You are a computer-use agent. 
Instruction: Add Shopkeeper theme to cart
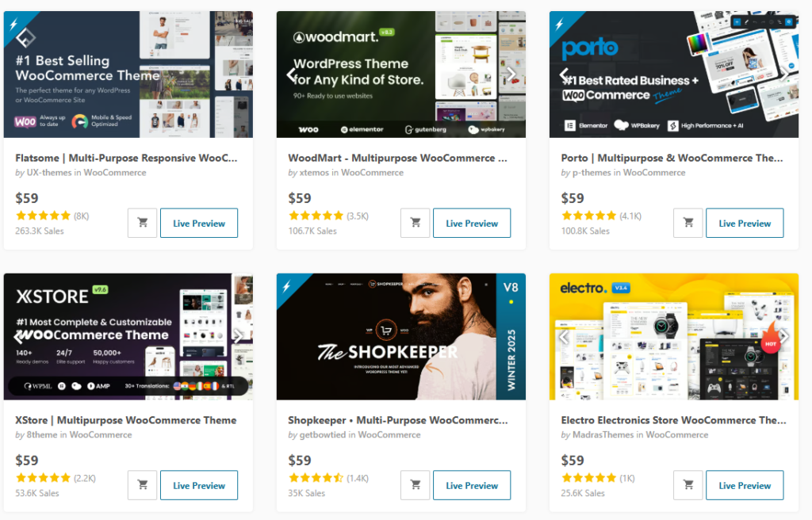(416, 485)
